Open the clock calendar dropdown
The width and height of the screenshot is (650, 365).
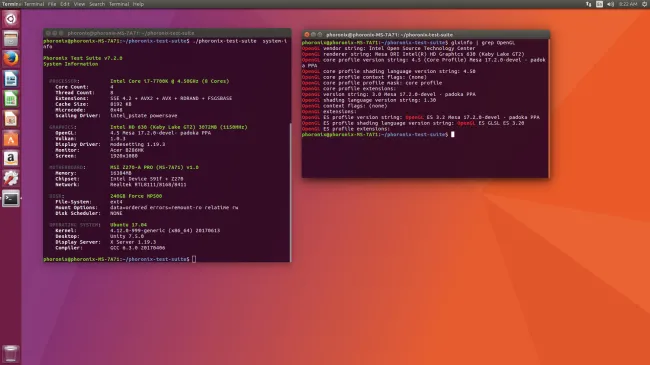(x=628, y=4)
